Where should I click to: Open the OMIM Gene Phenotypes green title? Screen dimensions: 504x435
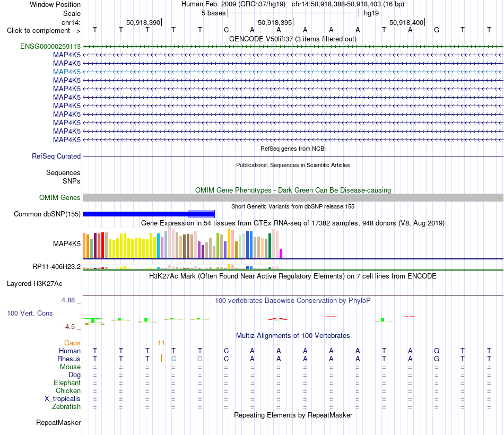click(x=293, y=190)
